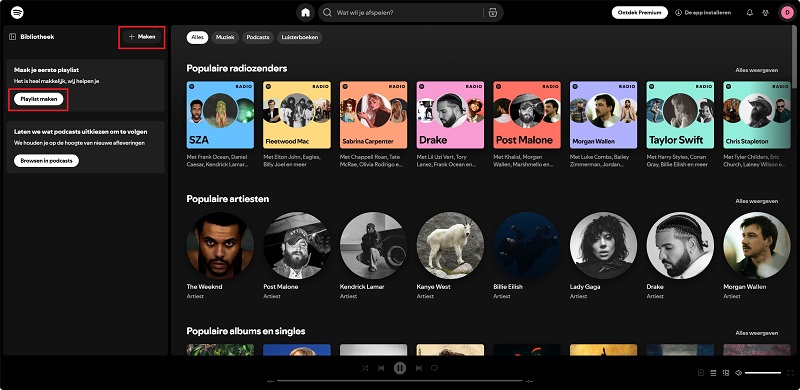Select the Alles filter chip
800x390 pixels.
click(x=197, y=37)
